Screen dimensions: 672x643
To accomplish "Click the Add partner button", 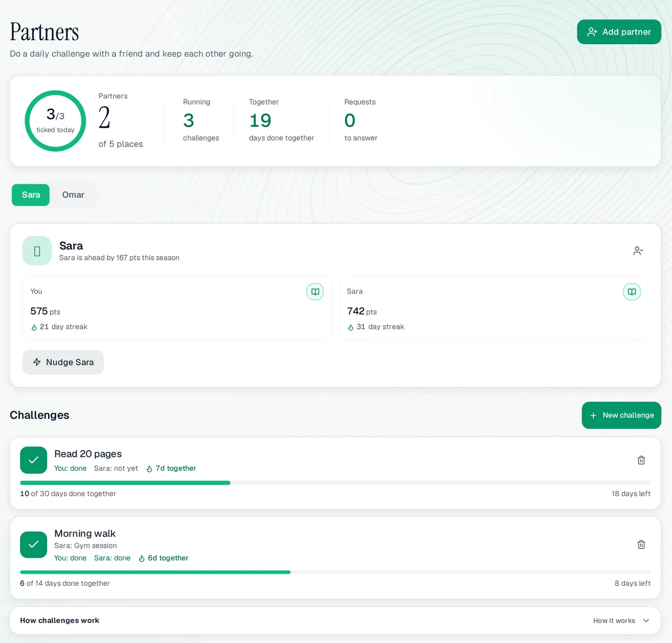I will click(x=619, y=32).
